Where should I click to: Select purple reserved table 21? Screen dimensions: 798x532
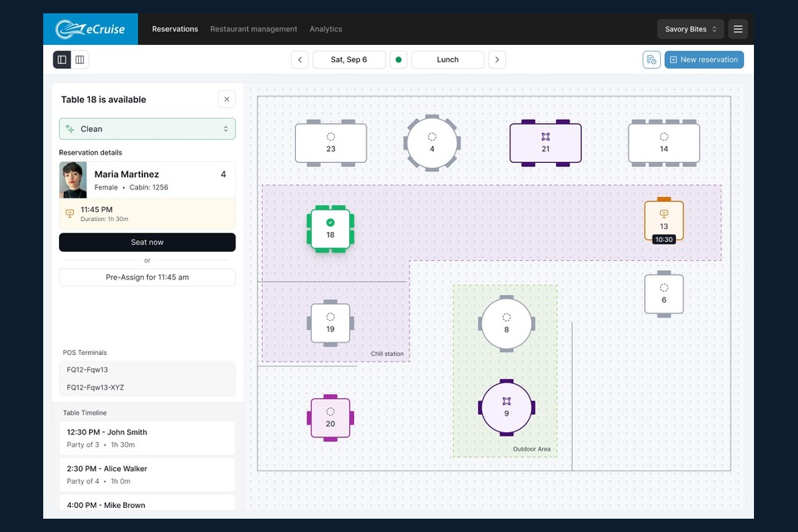[545, 143]
